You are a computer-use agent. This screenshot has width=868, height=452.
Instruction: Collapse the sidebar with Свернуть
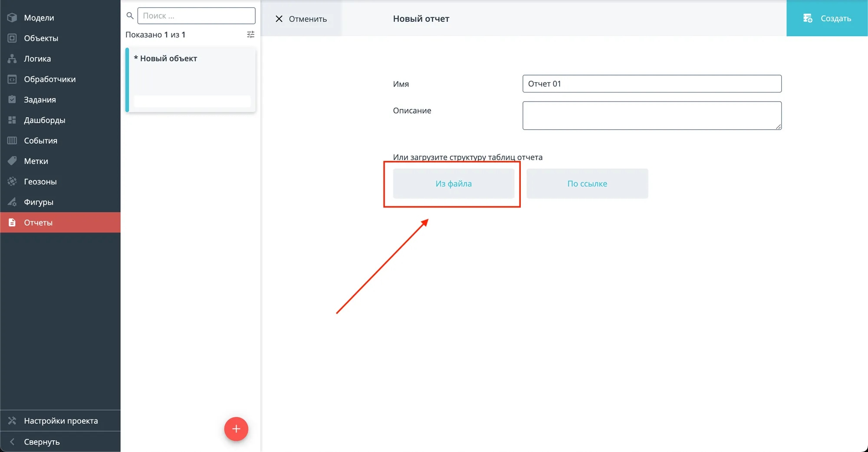(42, 442)
